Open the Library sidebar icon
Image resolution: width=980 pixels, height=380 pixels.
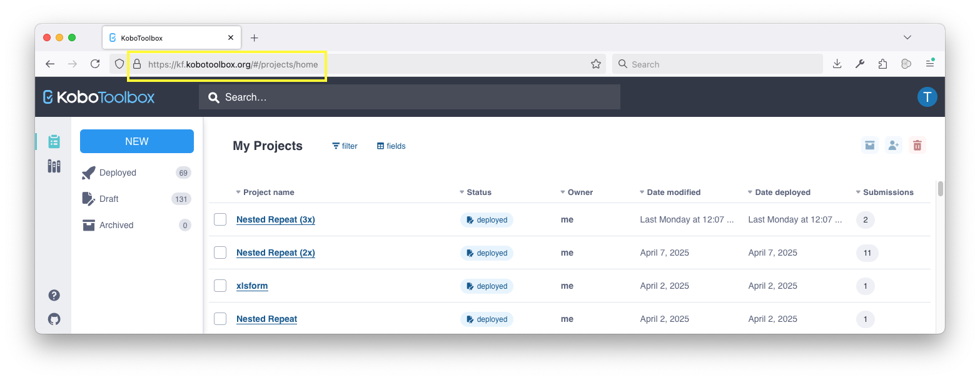click(54, 166)
